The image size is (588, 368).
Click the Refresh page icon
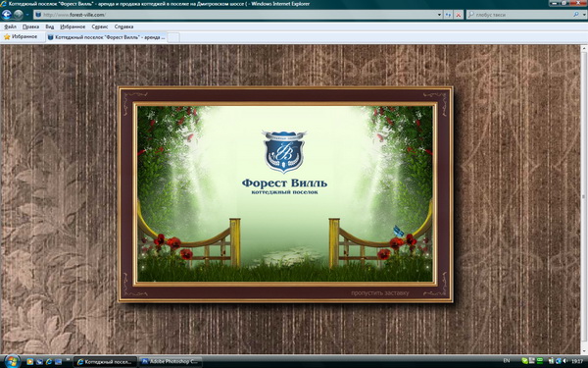(448, 15)
